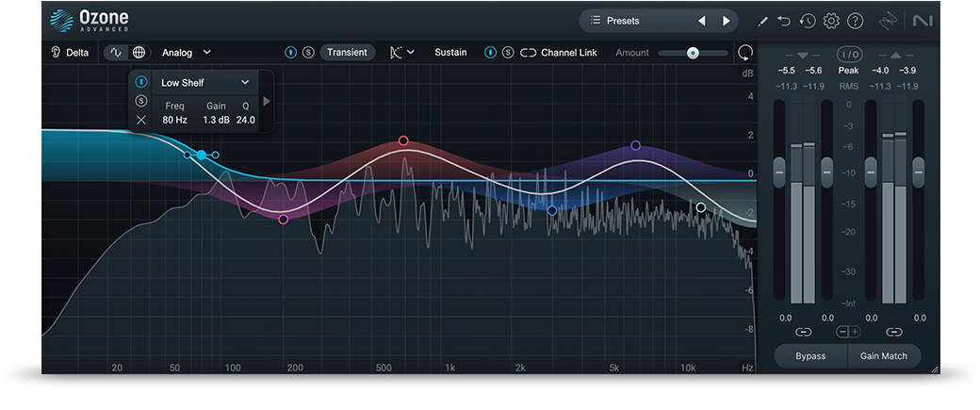Click the input meter down-triangle indicator
The image size is (980, 410).
pyautogui.click(x=803, y=56)
